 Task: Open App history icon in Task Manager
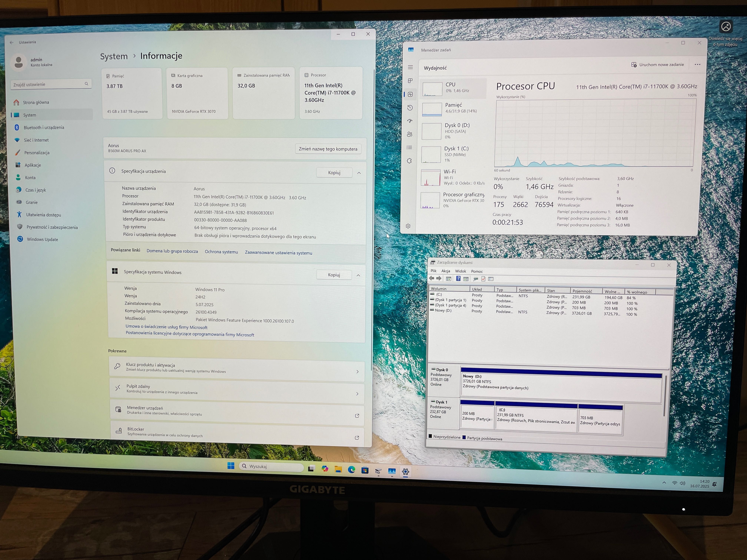(410, 108)
